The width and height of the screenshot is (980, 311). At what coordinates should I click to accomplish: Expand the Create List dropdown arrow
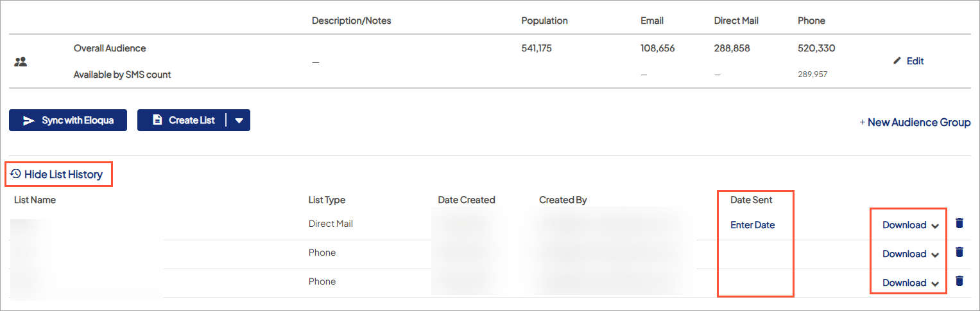point(239,120)
